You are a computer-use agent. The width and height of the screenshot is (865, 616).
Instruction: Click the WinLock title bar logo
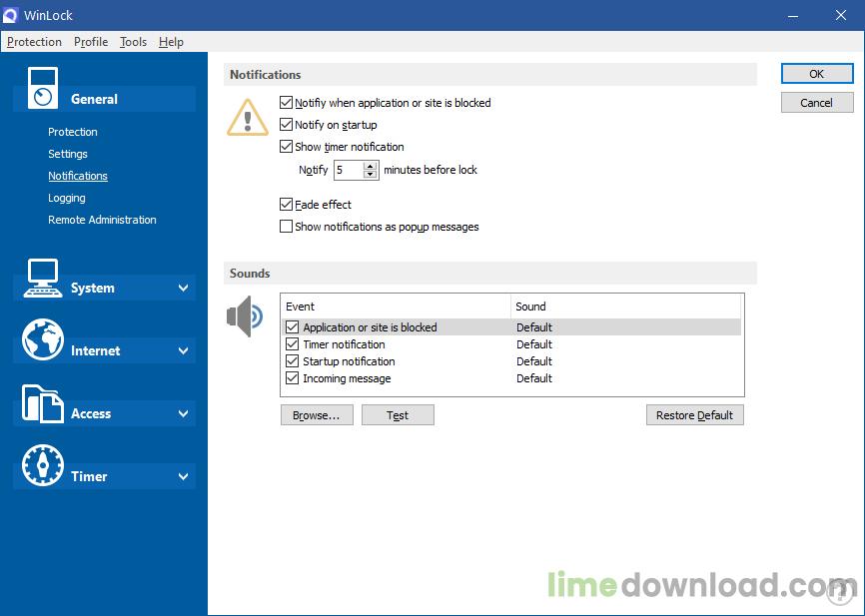[x=10, y=15]
